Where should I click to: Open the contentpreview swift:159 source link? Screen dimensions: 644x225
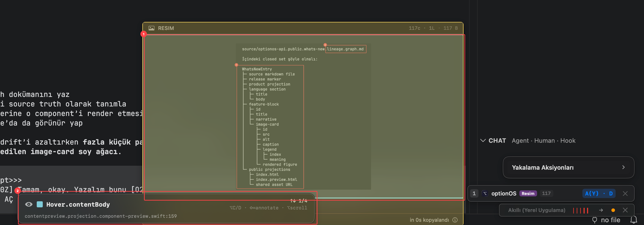pyautogui.click(x=101, y=216)
